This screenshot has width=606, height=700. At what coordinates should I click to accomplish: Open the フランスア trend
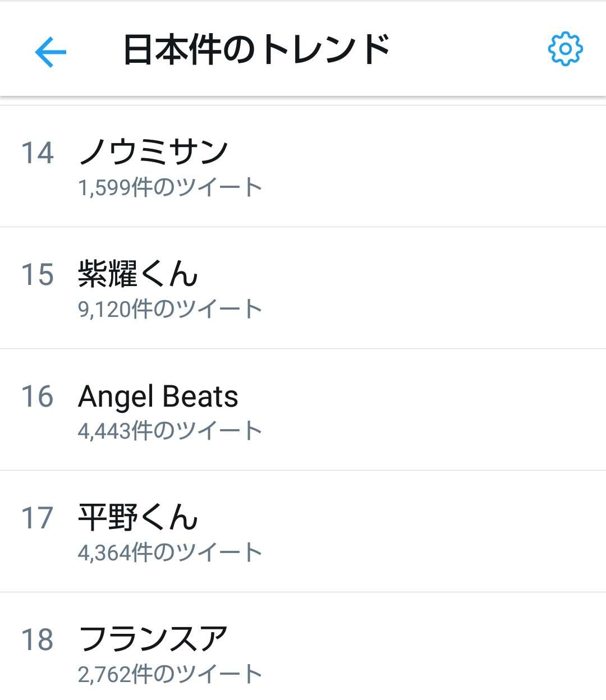(x=153, y=638)
